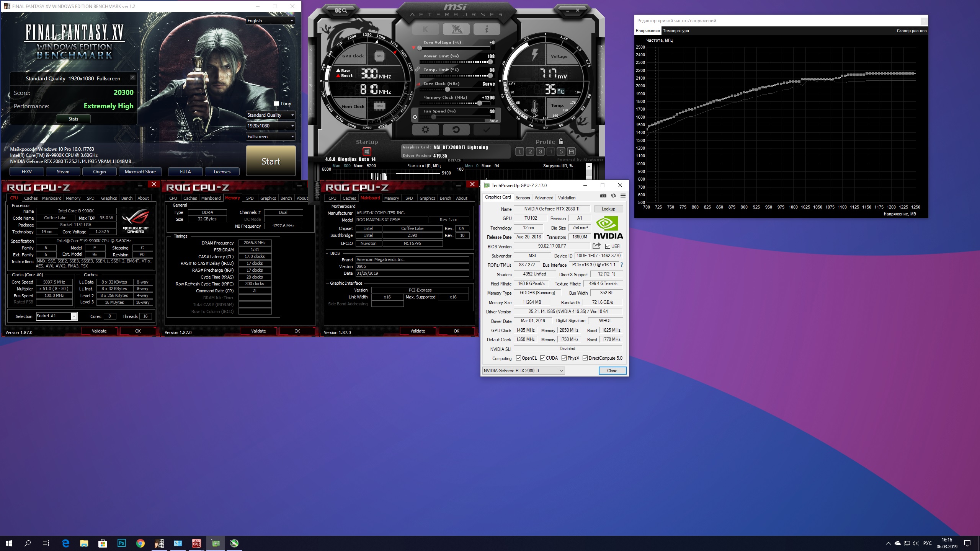Click DETACH on the Afterburner monitor
Viewport: 980px width, 551px height.
(x=454, y=160)
